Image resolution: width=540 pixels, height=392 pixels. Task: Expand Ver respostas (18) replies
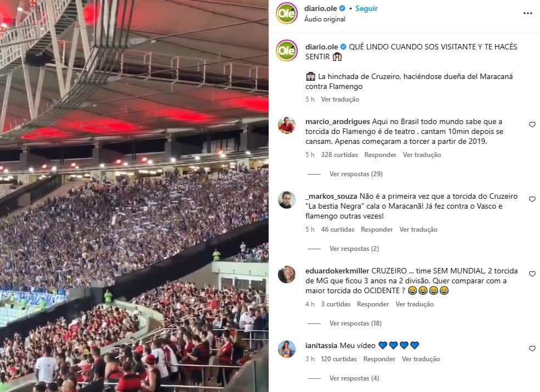click(355, 323)
